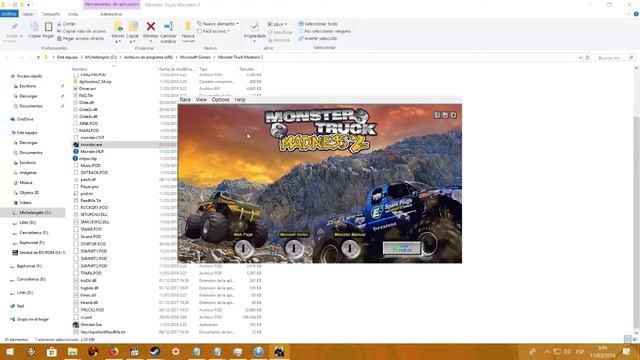
Task: Open the Abrir dropdown in ribbon
Action: point(278,24)
